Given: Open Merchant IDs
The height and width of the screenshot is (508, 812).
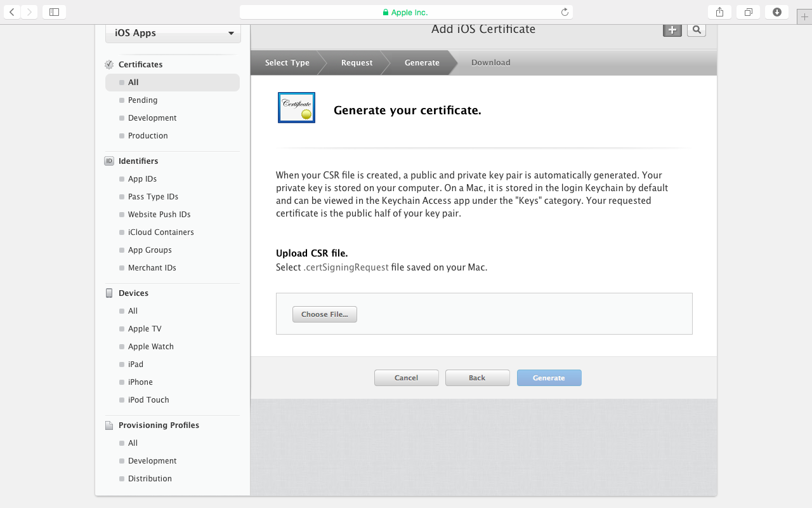Looking at the screenshot, I should pos(152,268).
